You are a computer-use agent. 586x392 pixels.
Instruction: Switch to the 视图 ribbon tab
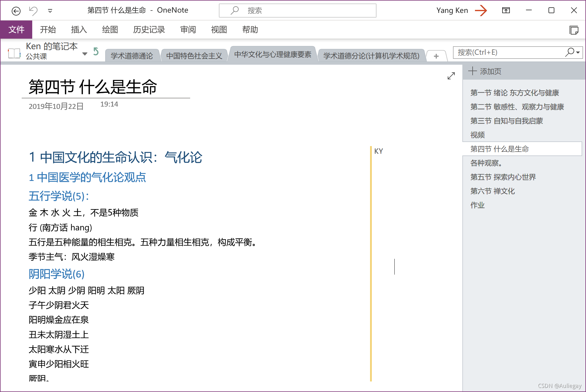[x=219, y=29]
